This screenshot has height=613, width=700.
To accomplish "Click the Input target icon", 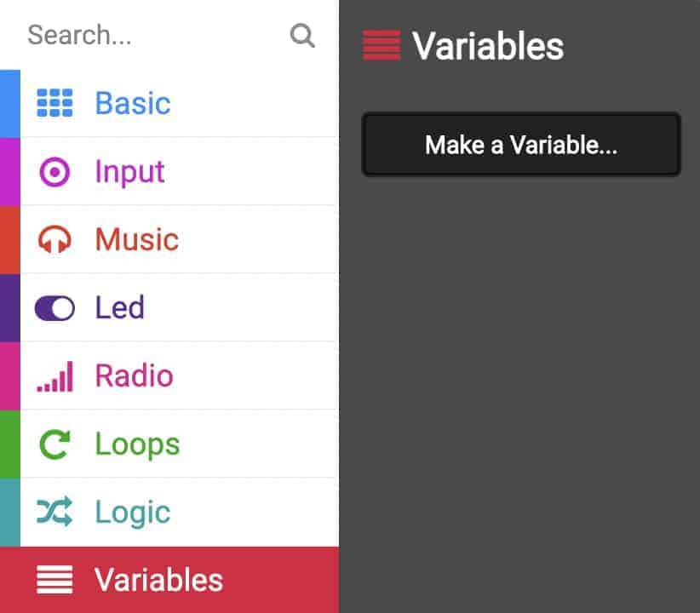I will pos(55,171).
